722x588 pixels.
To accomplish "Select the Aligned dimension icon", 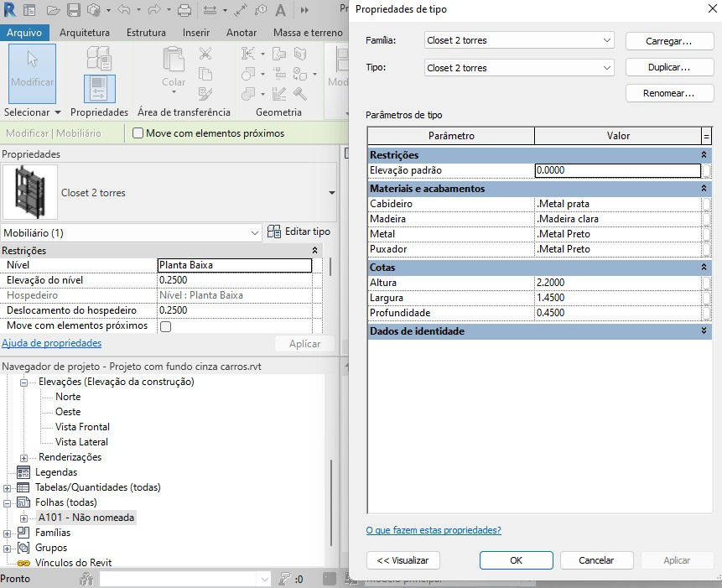I will [x=241, y=10].
